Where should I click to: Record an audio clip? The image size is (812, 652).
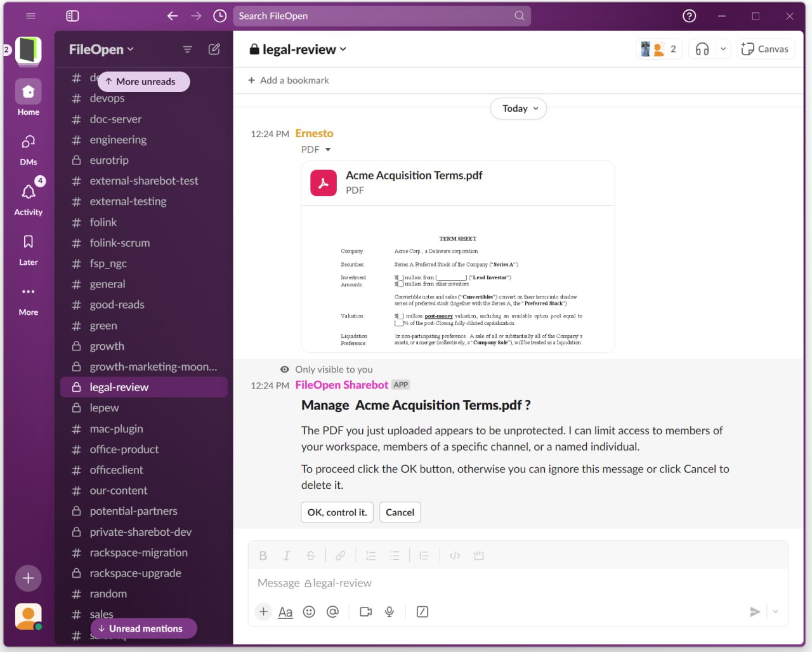pos(390,611)
